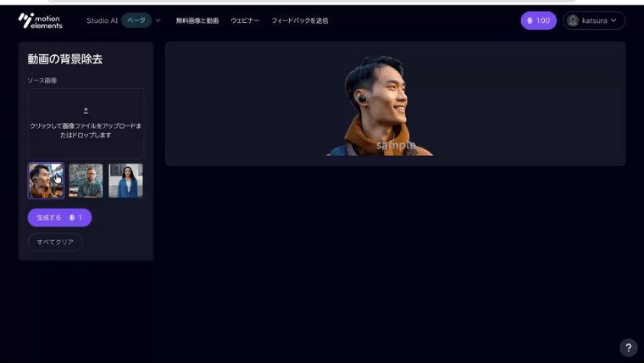Open the 無料画像と動画 menu item
The image size is (644, 363).
[197, 20]
